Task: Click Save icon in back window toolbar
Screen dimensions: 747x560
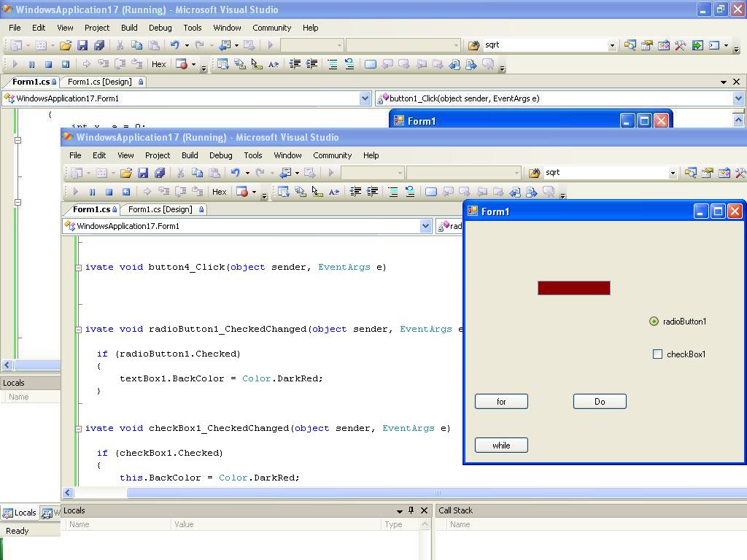Action: [x=82, y=45]
